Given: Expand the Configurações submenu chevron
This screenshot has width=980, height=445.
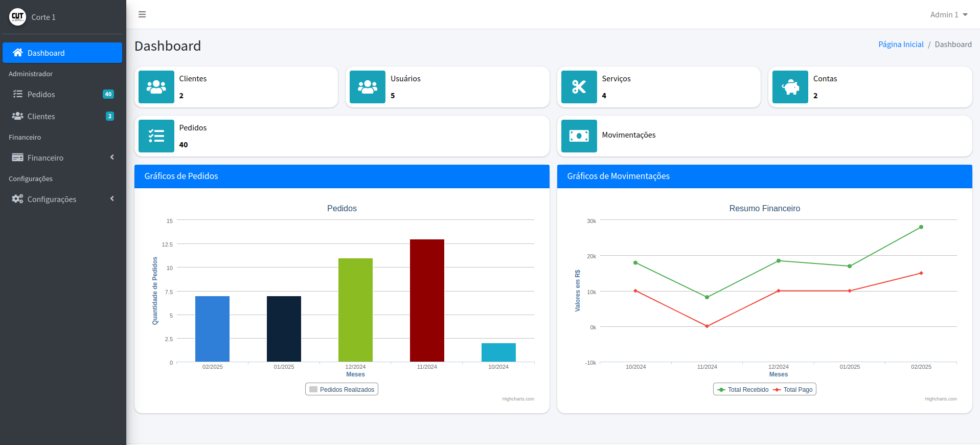Looking at the screenshot, I should [x=112, y=199].
